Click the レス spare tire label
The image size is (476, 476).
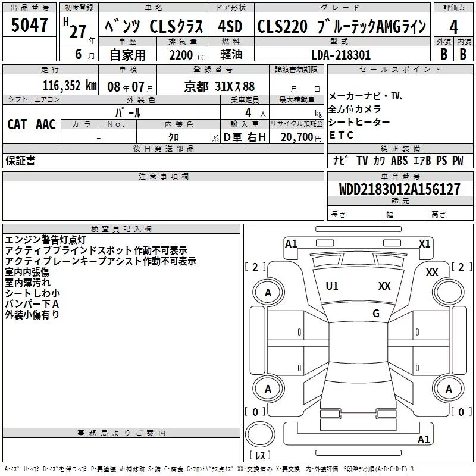(x=260, y=455)
